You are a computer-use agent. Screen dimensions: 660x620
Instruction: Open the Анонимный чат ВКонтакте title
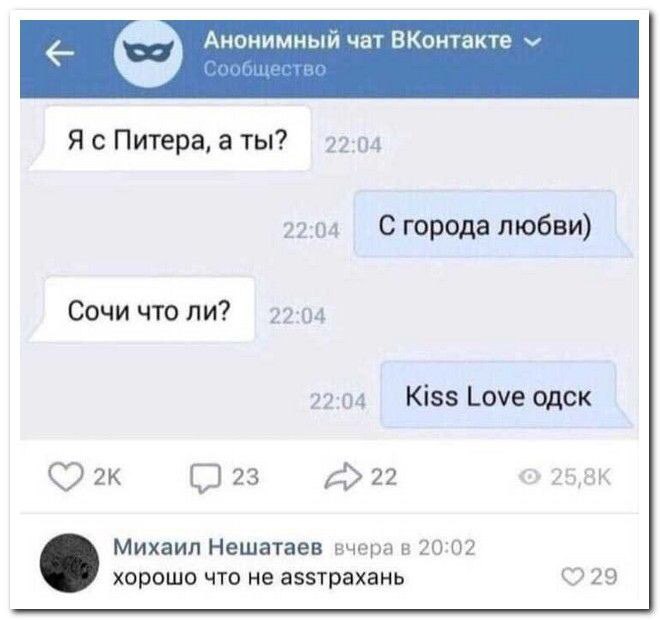358,41
